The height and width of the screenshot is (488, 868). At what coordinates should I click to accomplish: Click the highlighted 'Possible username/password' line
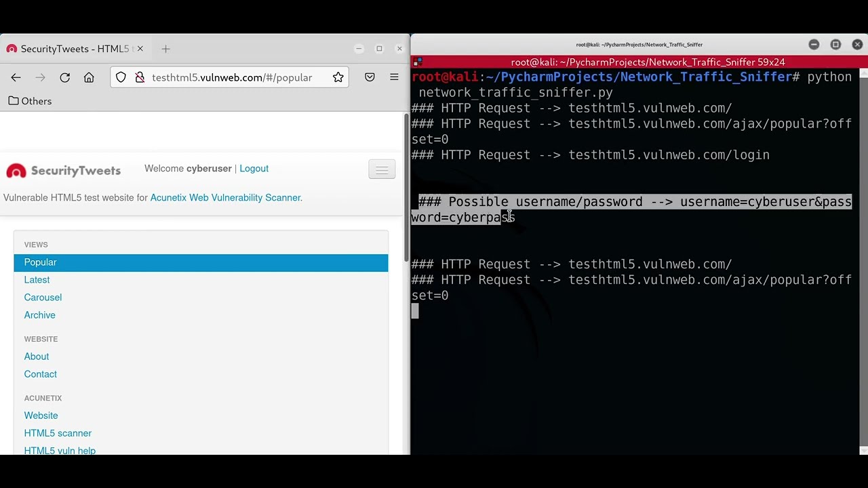pos(631,209)
